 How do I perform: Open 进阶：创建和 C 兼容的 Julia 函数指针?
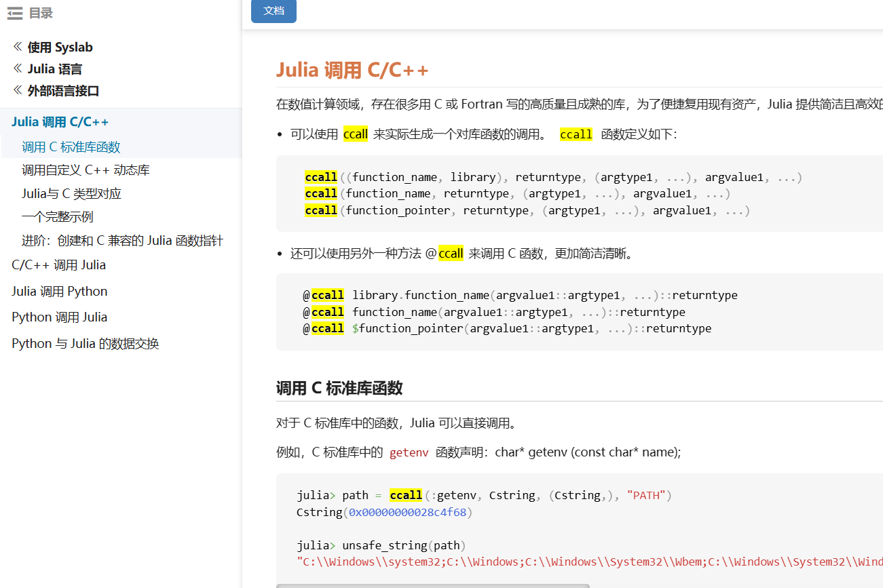(x=122, y=241)
